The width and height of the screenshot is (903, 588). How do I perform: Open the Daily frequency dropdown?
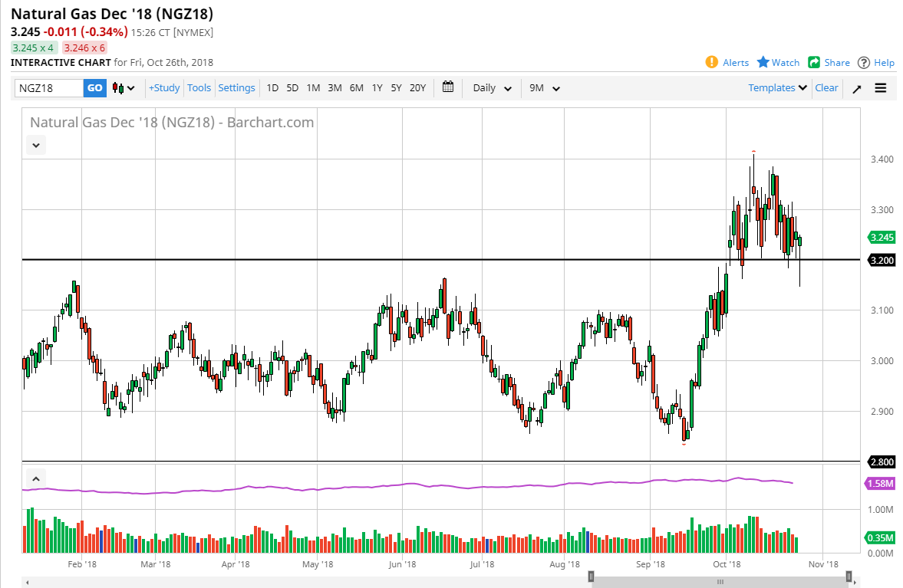pos(492,88)
